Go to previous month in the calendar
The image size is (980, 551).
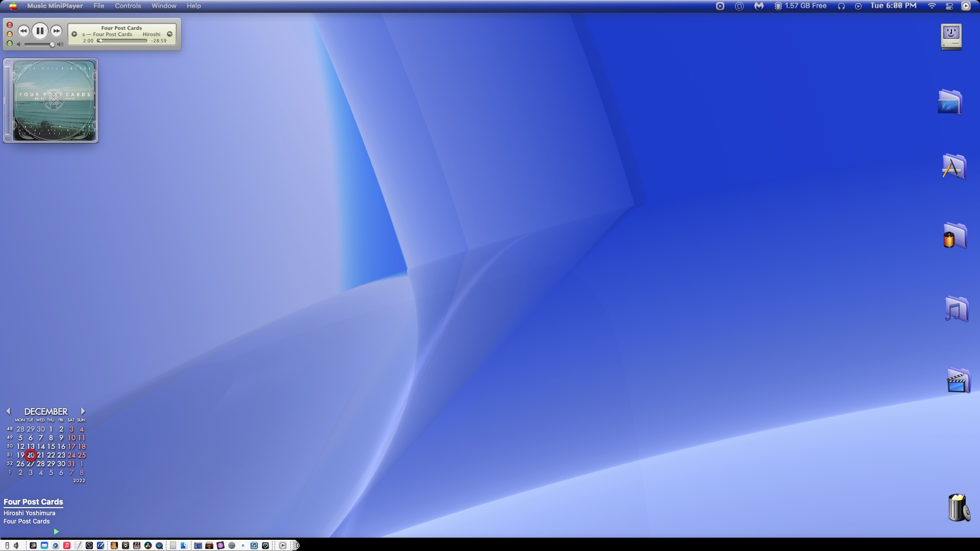click(x=8, y=411)
